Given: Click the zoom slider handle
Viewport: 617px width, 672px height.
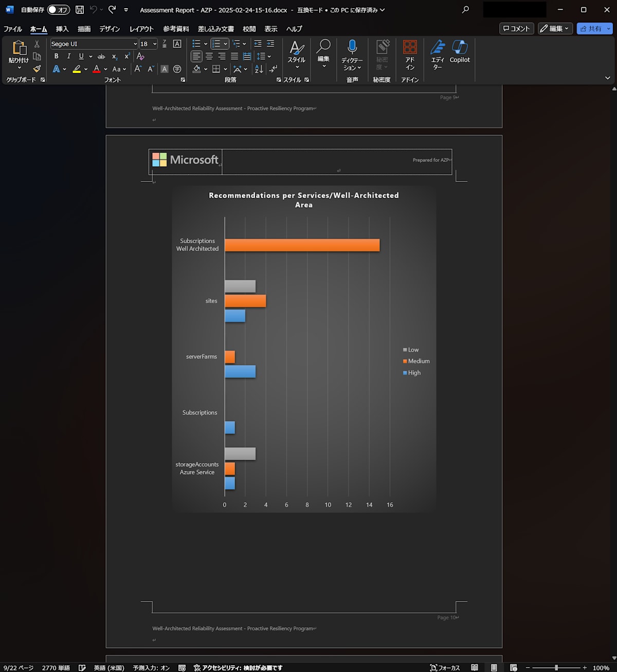Looking at the screenshot, I should click(x=556, y=667).
